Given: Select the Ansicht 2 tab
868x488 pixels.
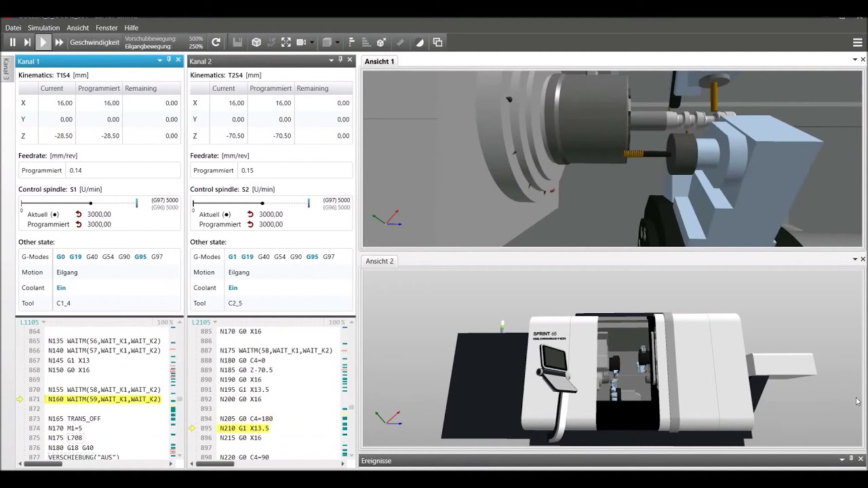Looking at the screenshot, I should (x=379, y=261).
